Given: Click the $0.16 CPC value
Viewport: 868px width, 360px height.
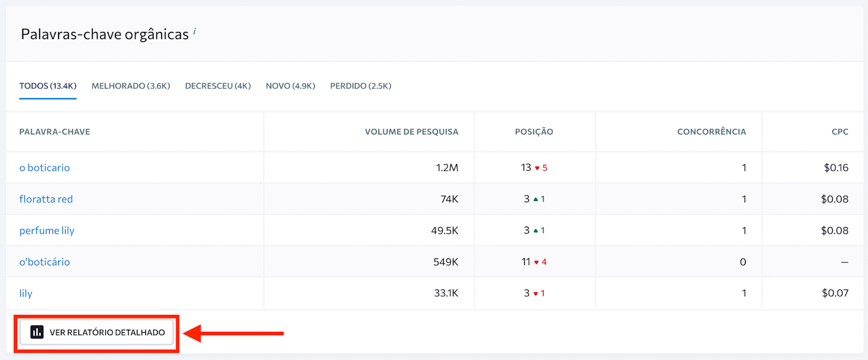Looking at the screenshot, I should (836, 168).
